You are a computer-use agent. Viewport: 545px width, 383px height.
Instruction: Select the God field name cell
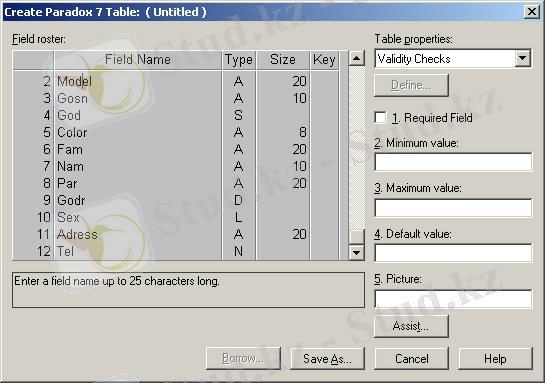(x=138, y=115)
